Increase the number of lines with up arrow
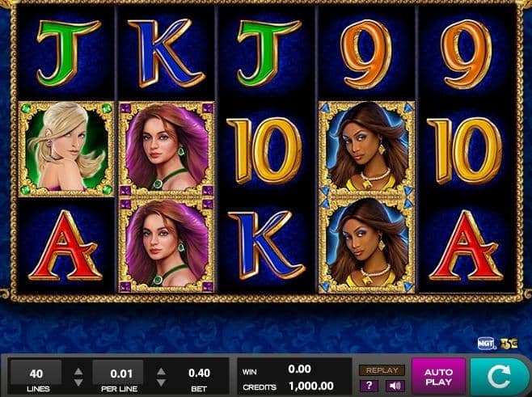Viewport: 532px width, 397px height. pos(78,371)
